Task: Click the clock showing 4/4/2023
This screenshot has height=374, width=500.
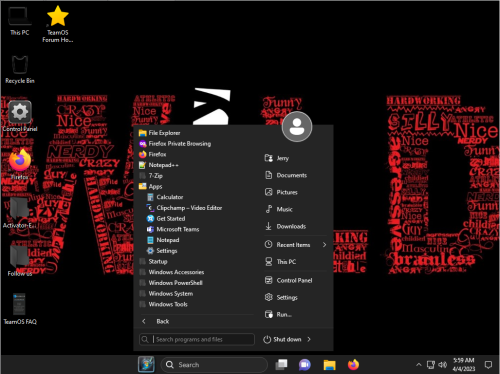Action: (463, 365)
